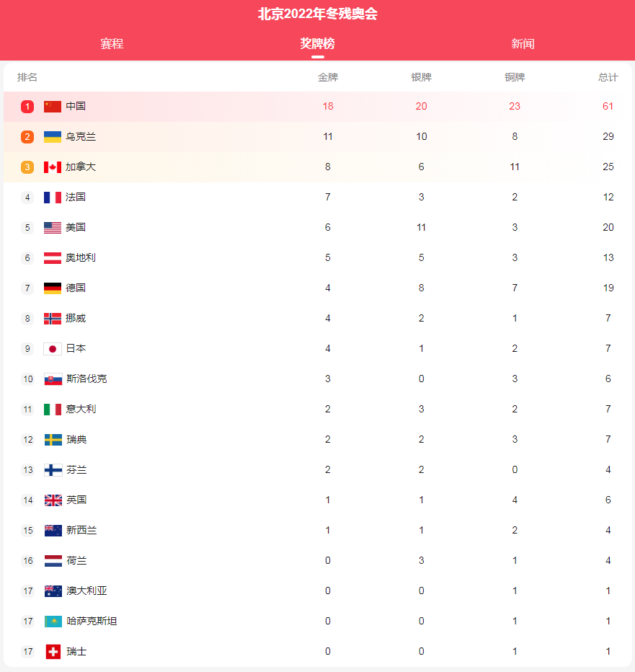Screen dimensions: 635x672
Task: Click the China flag icon
Action: tap(53, 106)
